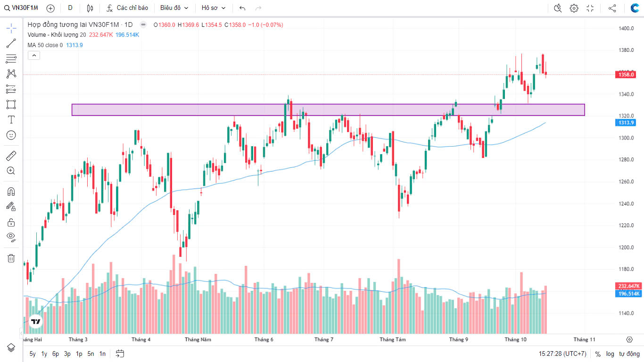Hide all drawings with the eye icon
644x362 pixels.
(11, 237)
